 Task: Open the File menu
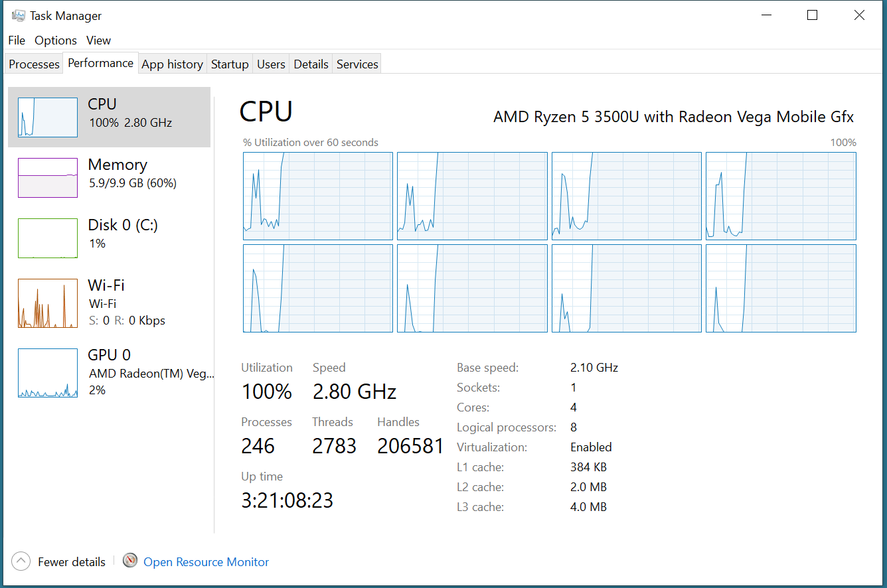[17, 40]
